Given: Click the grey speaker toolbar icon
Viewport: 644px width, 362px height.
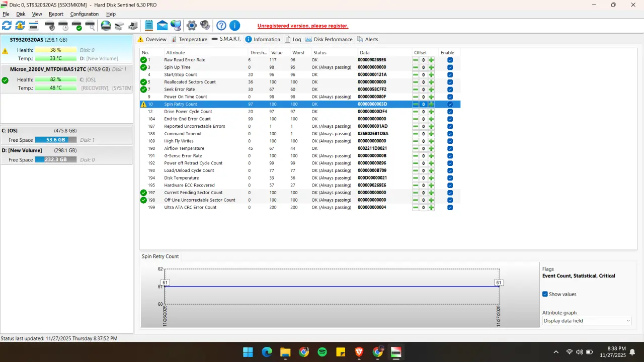Looking at the screenshot, I should pos(205,26).
